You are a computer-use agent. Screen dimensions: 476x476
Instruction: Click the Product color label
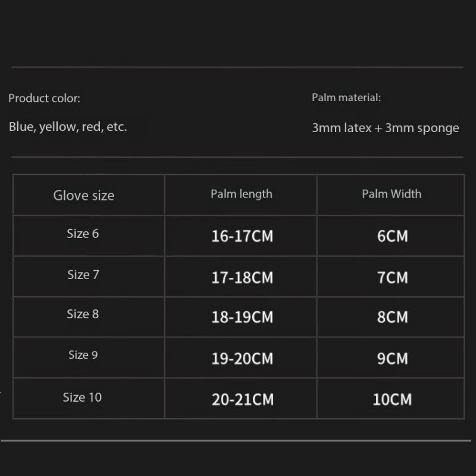pos(44,99)
